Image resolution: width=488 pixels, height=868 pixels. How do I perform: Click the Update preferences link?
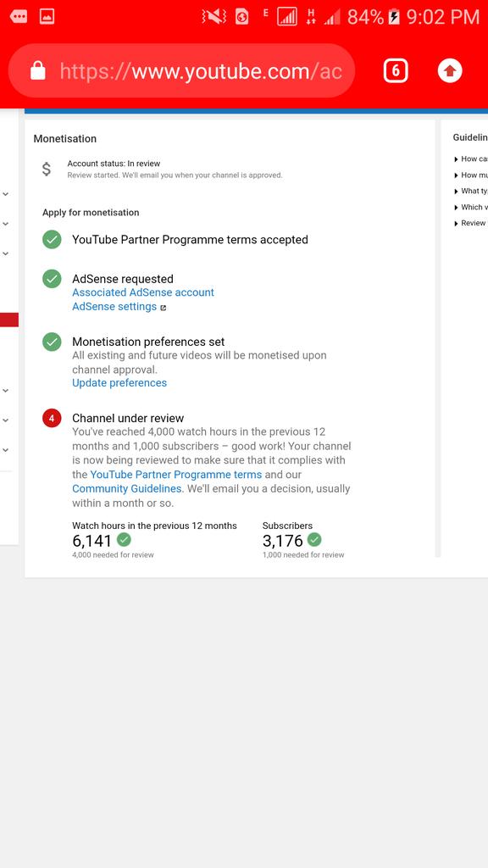point(119,383)
